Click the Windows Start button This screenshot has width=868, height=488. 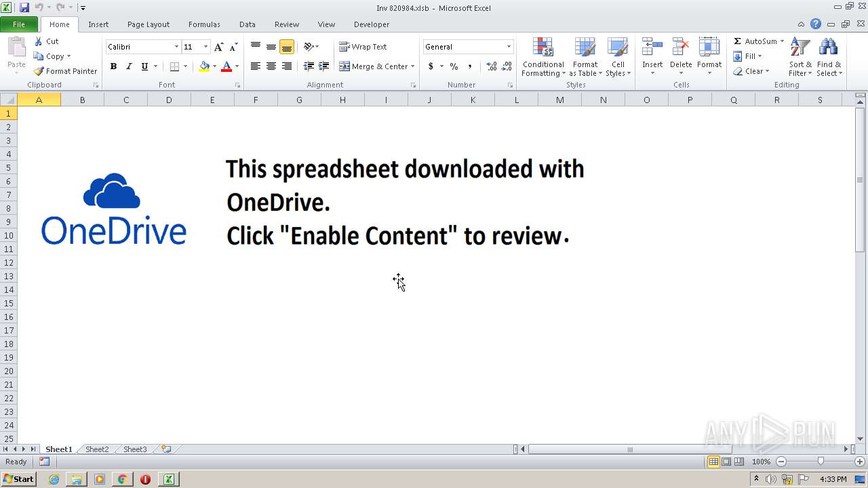point(18,479)
